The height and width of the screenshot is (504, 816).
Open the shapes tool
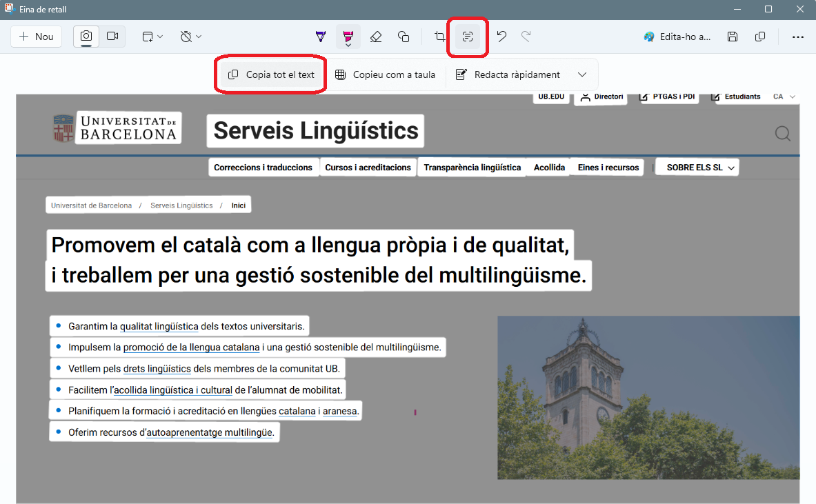(x=404, y=37)
